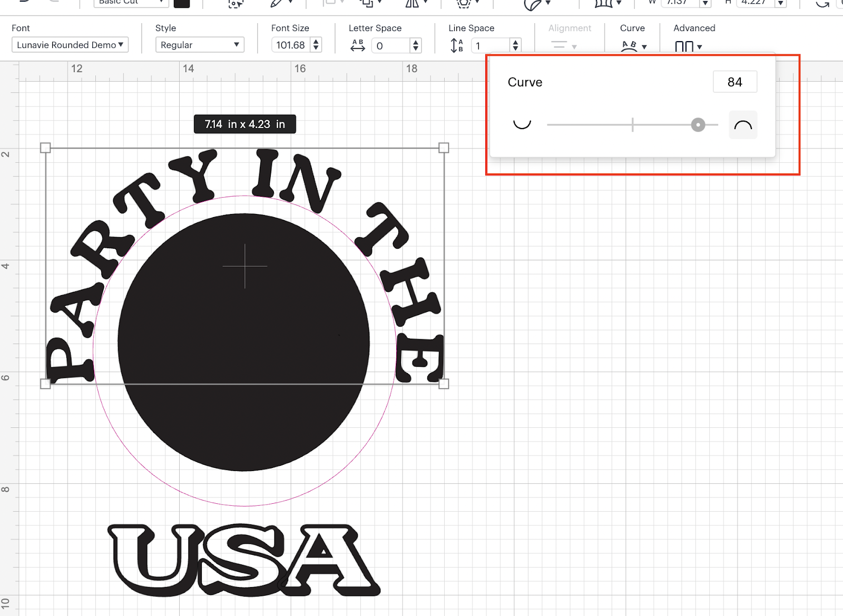This screenshot has height=616, width=843.
Task: Click the ruler mark labeled 16
Action: 300,69
